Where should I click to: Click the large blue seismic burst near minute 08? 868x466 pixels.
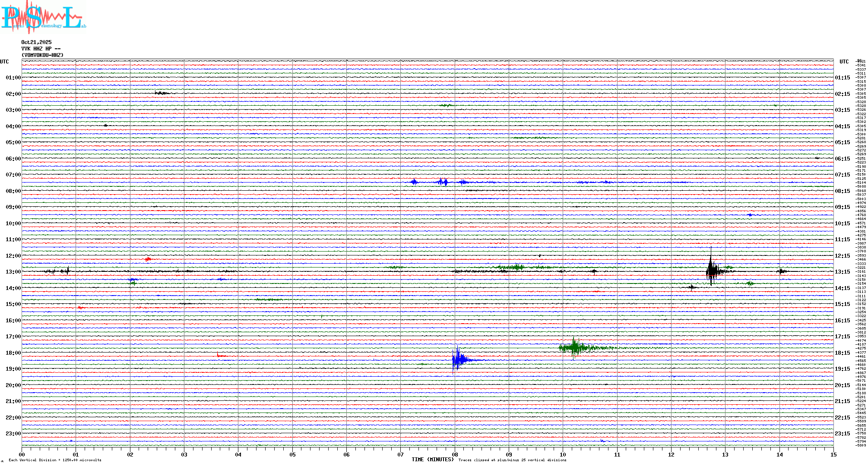click(458, 359)
